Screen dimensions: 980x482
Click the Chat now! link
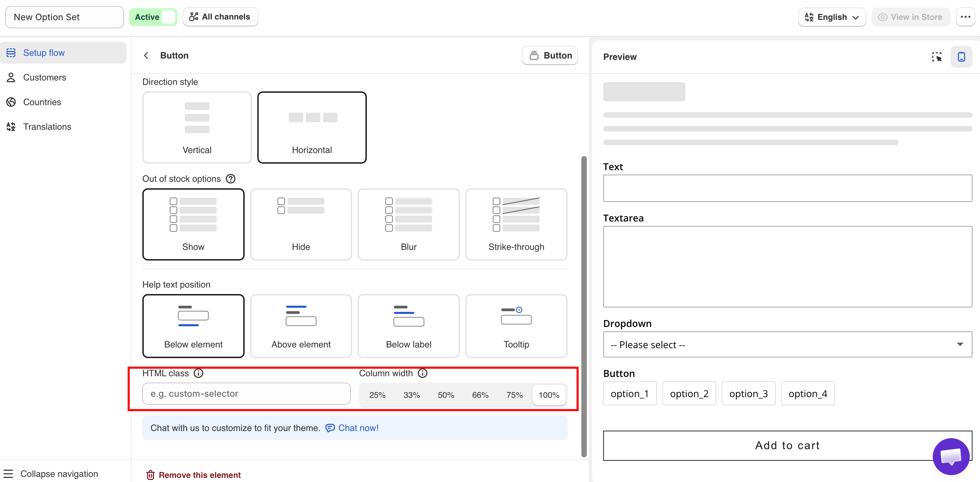click(358, 428)
